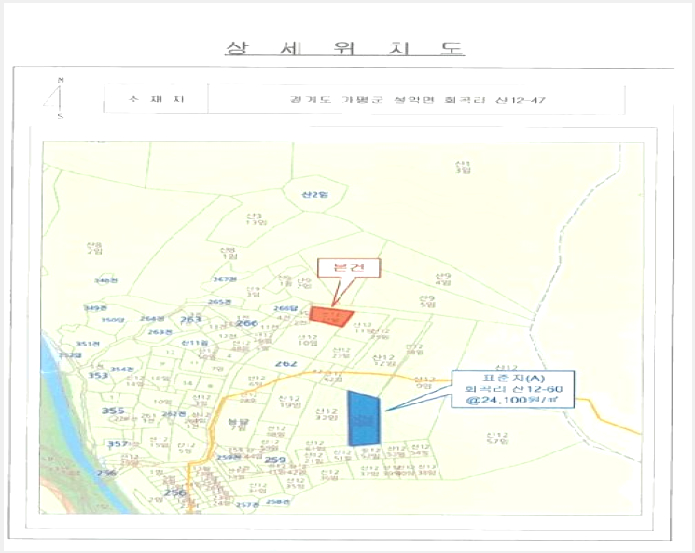
Task: Click the 본건 callout label
Action: pos(349,268)
